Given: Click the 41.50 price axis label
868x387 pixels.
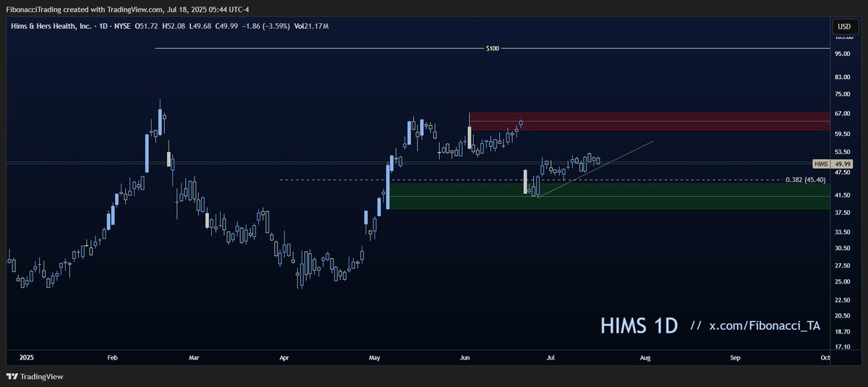Looking at the screenshot, I should point(841,195).
